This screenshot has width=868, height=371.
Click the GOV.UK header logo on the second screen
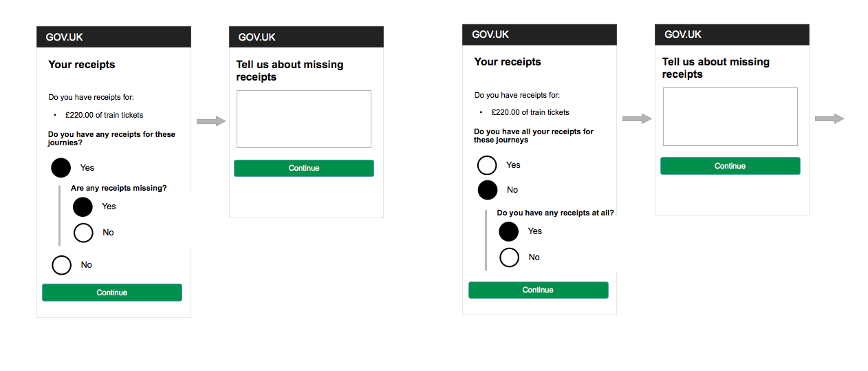click(x=257, y=37)
